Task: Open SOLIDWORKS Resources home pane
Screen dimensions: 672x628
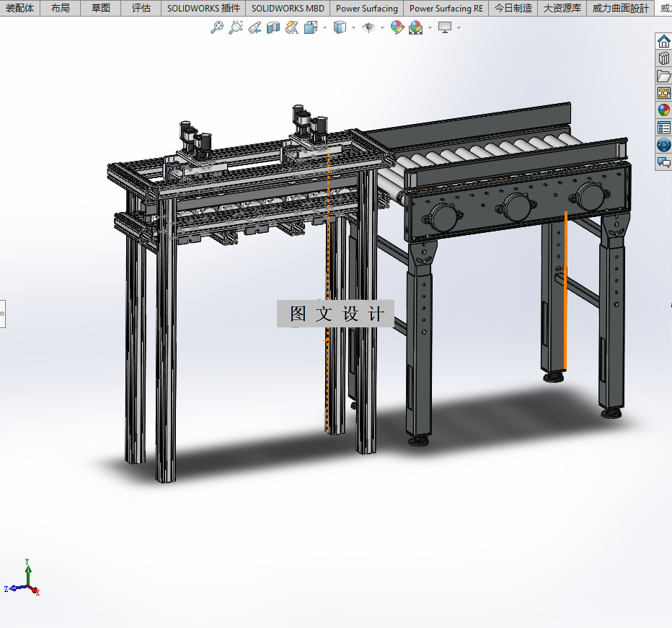Action: point(664,41)
